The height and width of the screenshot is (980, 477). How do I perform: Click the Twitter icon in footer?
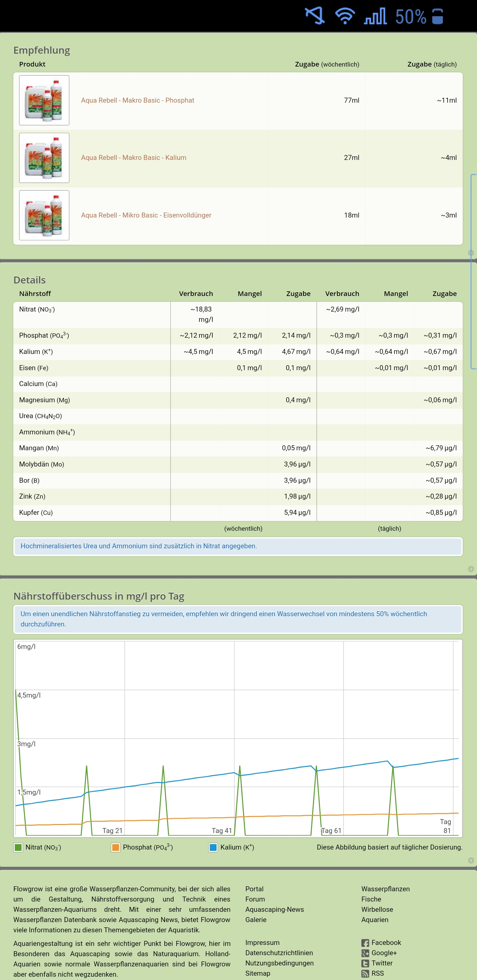point(365,964)
